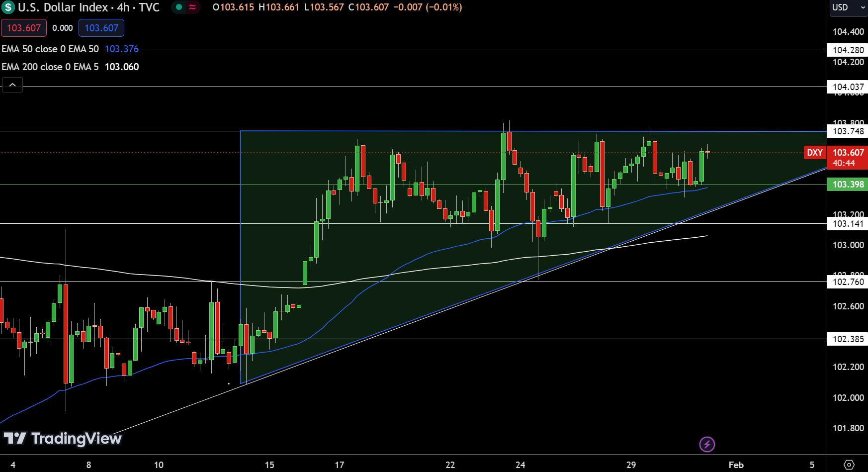
Task: Click the red DXY symbol label
Action: point(814,153)
